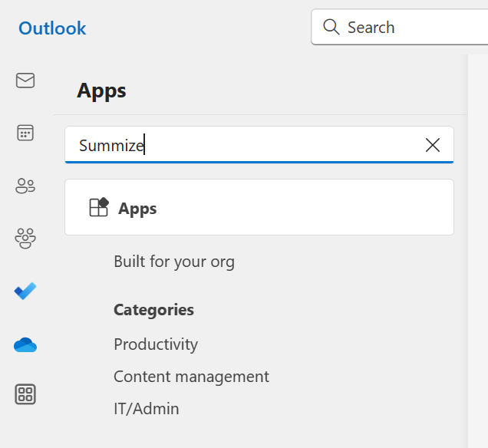This screenshot has width=488, height=448.
Task: Select the Productivity category
Action: [156, 344]
